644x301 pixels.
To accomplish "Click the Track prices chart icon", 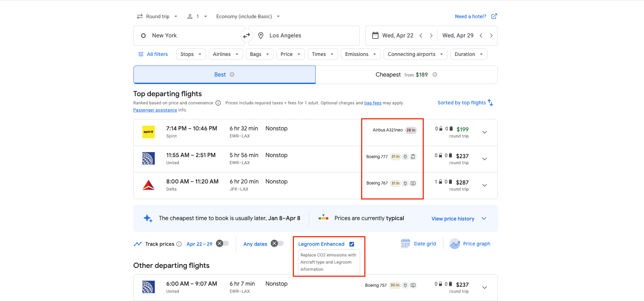I will [138, 244].
